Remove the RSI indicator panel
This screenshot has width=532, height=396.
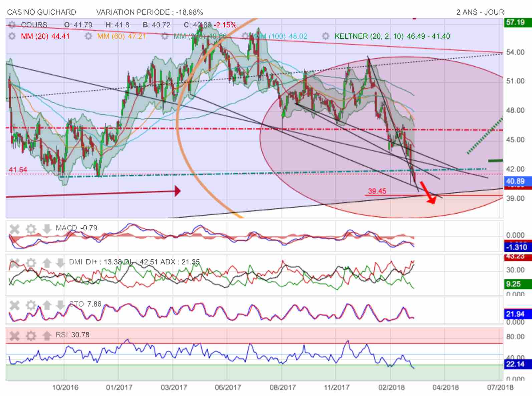(x=15, y=336)
